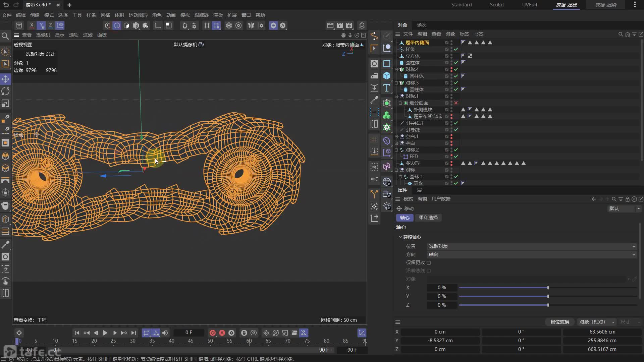This screenshot has width=644, height=362.
Task: Toggle the coordinate system icon beside Z
Action: (60, 25)
